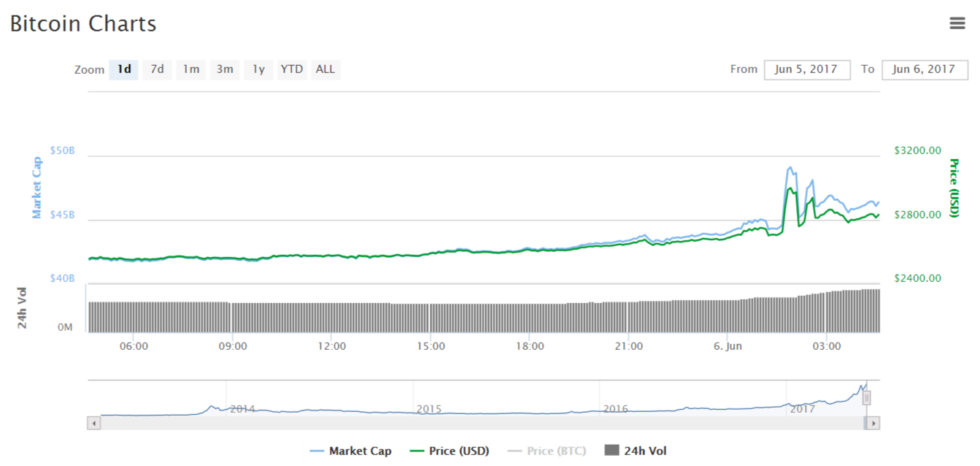Click the $40B market cap axis label
This screenshot has width=980, height=466.
coord(62,278)
